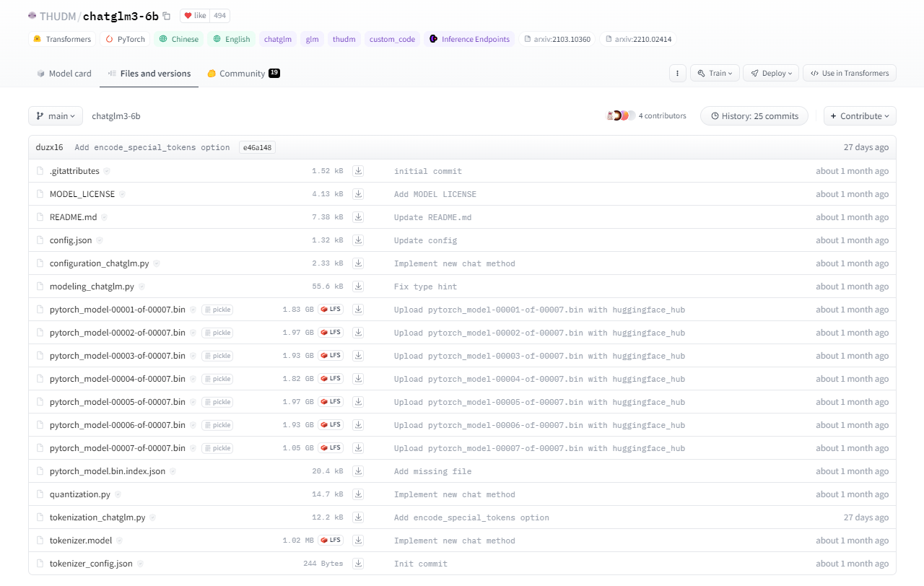The height and width of the screenshot is (586, 924).
Task: Click the Transformers tag
Action: coord(62,39)
